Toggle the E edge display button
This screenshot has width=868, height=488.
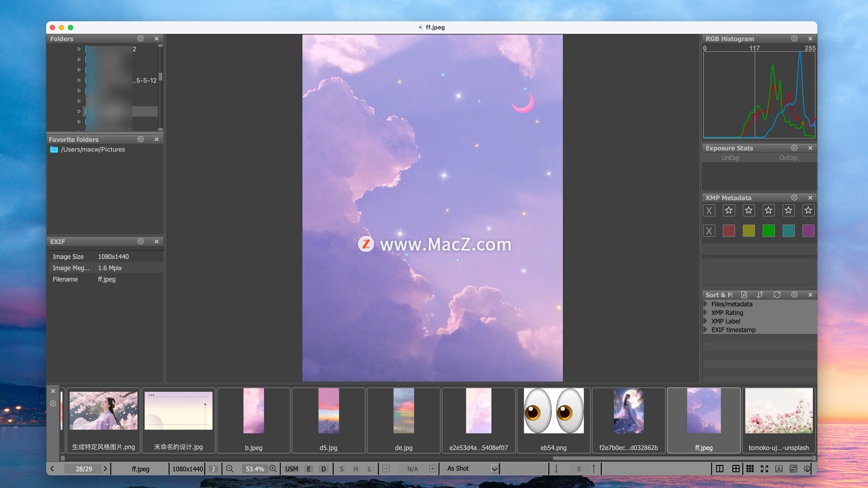(309, 469)
